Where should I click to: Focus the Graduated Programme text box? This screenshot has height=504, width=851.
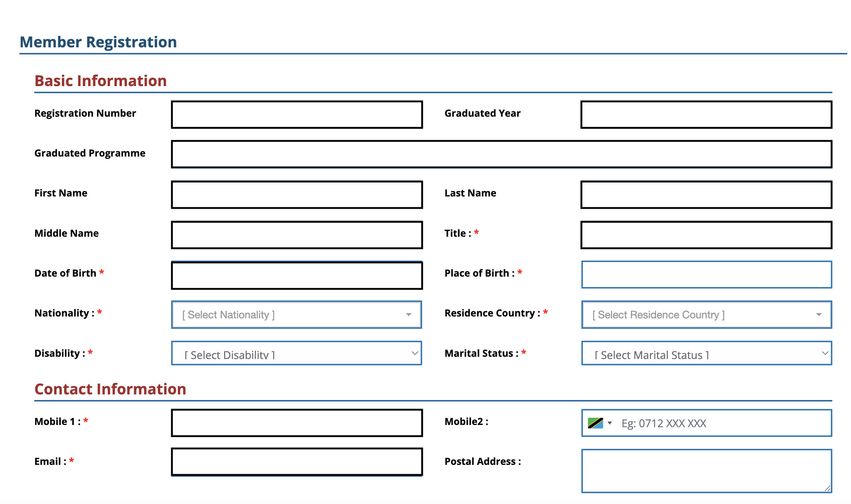tap(501, 154)
